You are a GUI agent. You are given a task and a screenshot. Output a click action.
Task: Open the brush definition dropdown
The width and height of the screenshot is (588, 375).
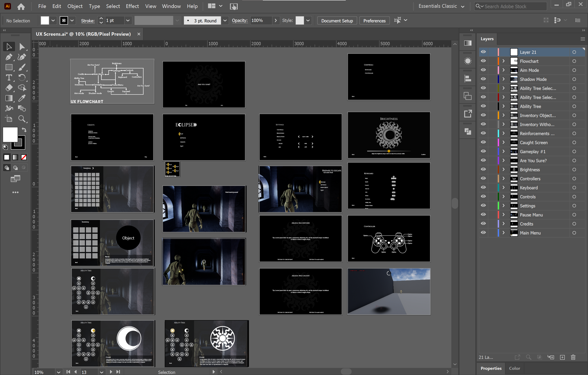[225, 20]
